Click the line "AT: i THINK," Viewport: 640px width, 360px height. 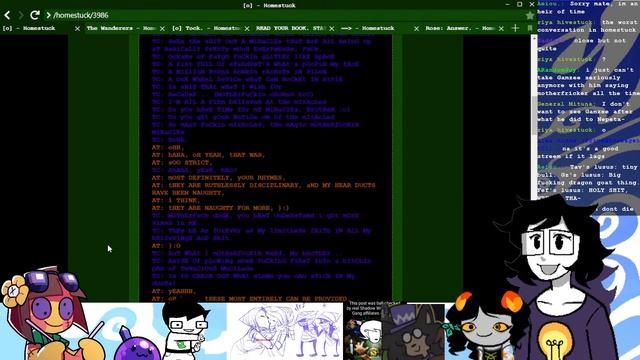point(176,200)
